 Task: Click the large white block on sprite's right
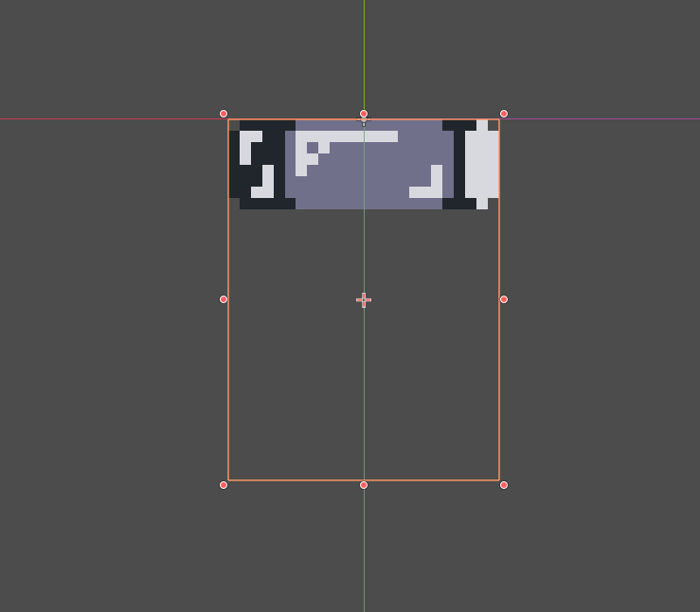(481, 164)
